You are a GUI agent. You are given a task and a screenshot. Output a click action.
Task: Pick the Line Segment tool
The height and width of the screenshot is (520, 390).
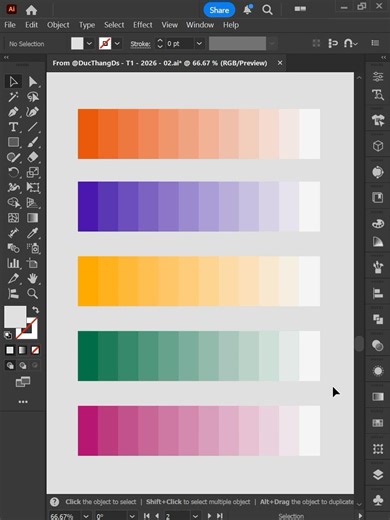point(33,127)
